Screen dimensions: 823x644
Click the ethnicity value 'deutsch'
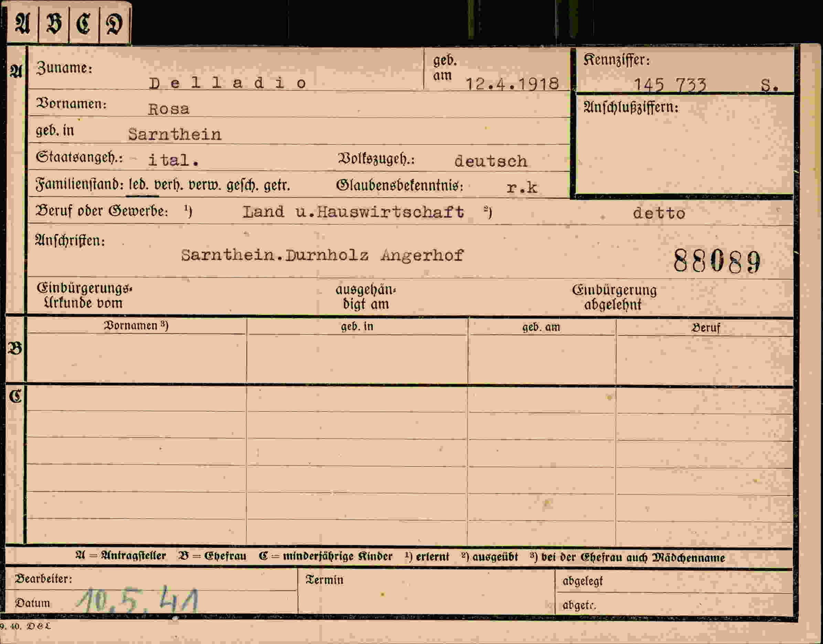point(491,161)
